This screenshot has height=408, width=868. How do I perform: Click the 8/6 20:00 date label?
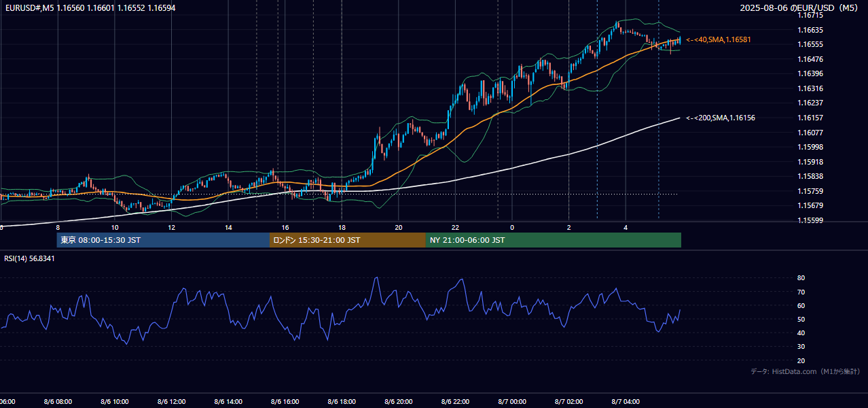pos(399,402)
